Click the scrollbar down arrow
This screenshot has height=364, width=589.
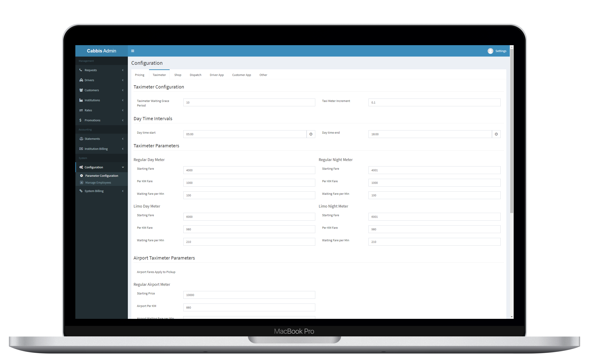511,317
